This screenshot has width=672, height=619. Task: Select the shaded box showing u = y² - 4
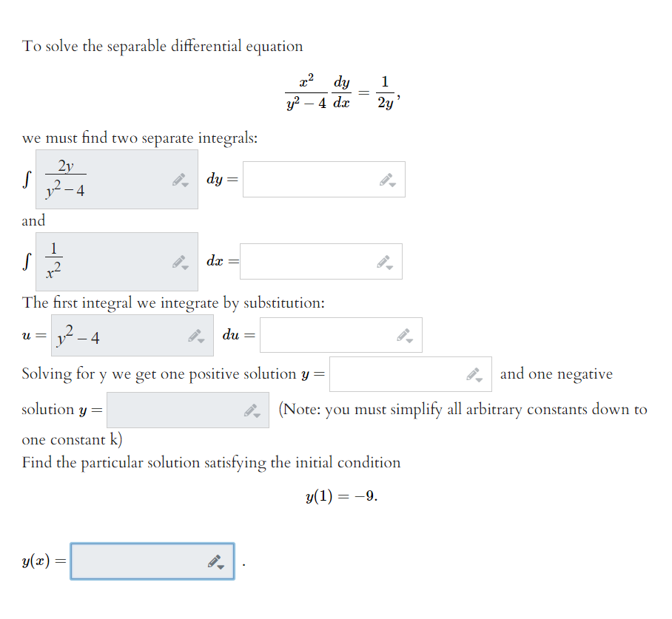click(111, 334)
